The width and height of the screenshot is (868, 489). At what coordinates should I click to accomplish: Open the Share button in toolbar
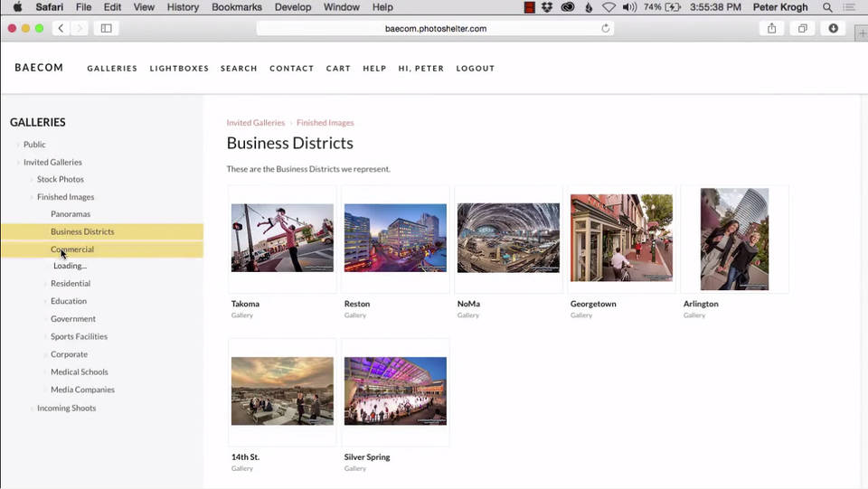pos(771,28)
